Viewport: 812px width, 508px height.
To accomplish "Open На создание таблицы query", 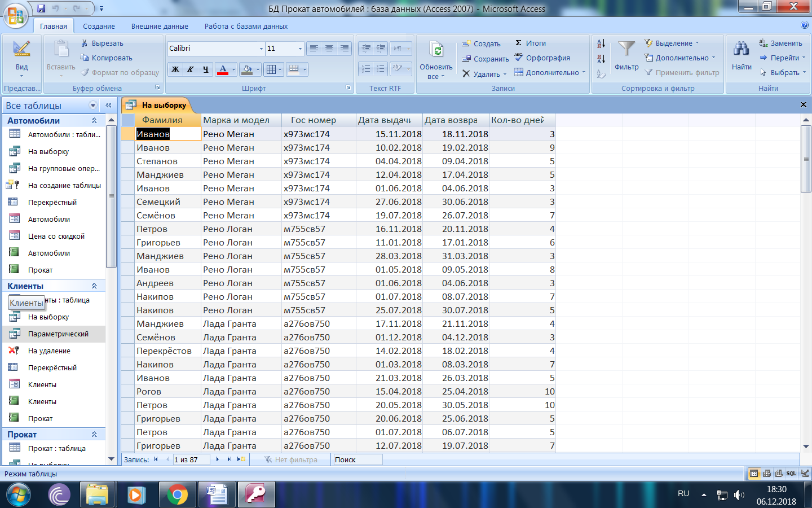I will pos(54,185).
